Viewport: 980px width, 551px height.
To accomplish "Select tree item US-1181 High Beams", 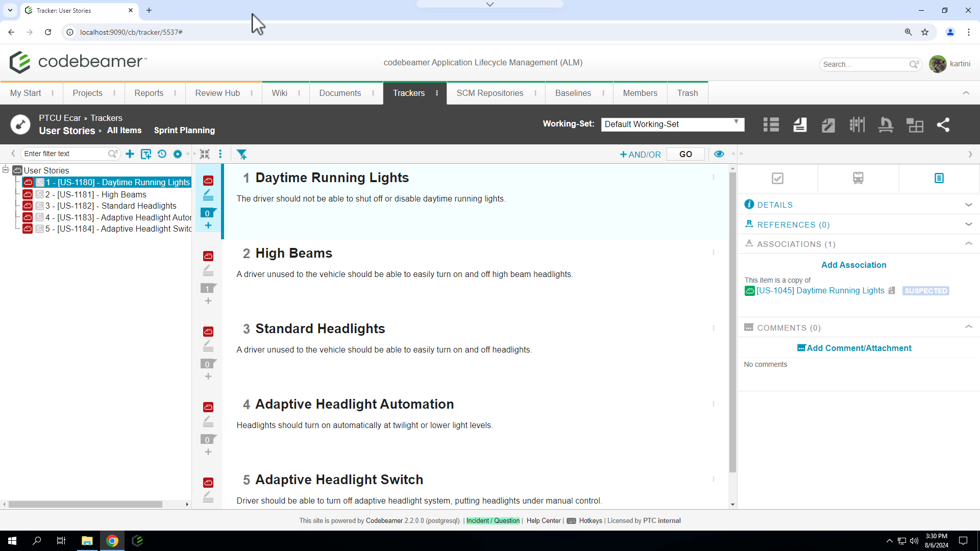I will (95, 194).
